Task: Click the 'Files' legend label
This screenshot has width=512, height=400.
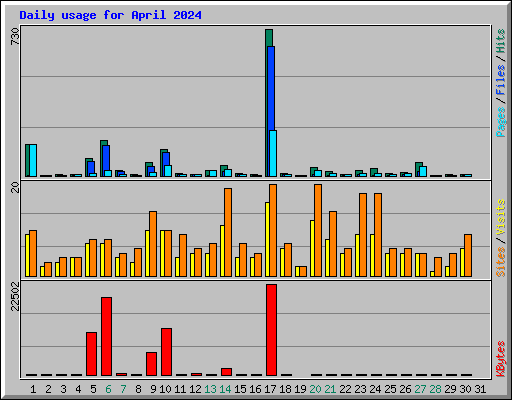Action: 500,79
